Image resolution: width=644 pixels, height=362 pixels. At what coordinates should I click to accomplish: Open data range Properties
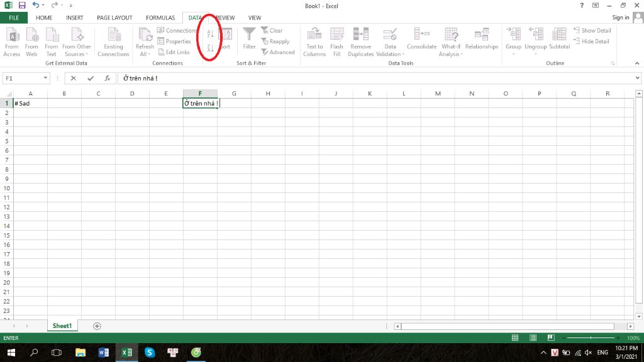click(x=175, y=41)
